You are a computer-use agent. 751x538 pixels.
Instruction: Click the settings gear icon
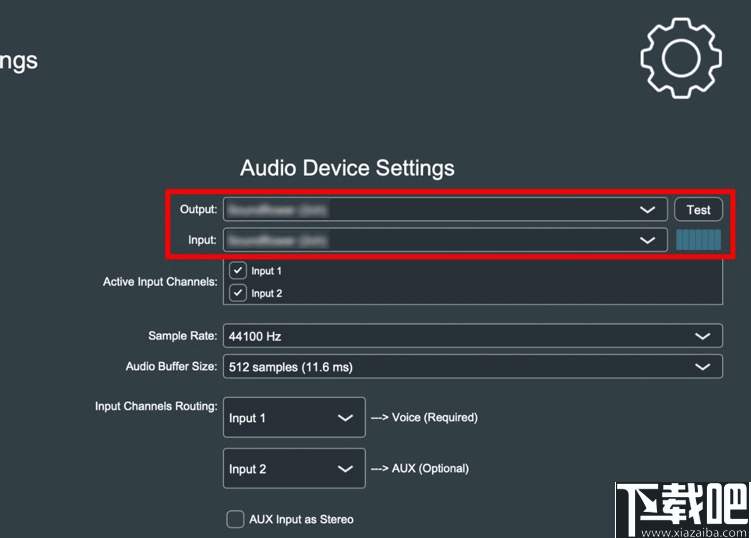[681, 58]
